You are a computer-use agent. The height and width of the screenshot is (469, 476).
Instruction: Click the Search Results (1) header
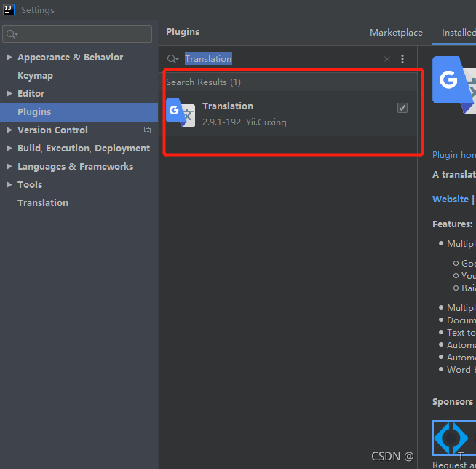point(203,82)
